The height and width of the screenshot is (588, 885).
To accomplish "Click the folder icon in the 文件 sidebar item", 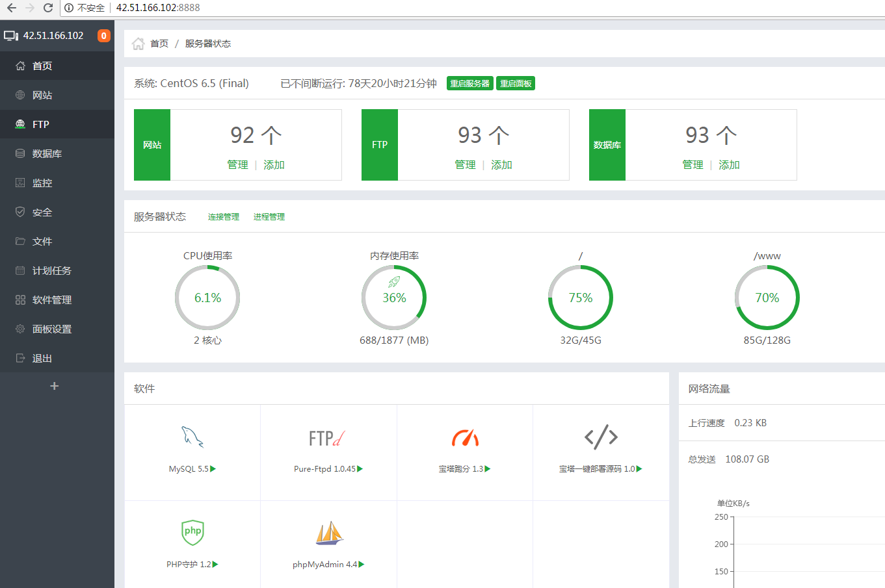I will pos(20,241).
